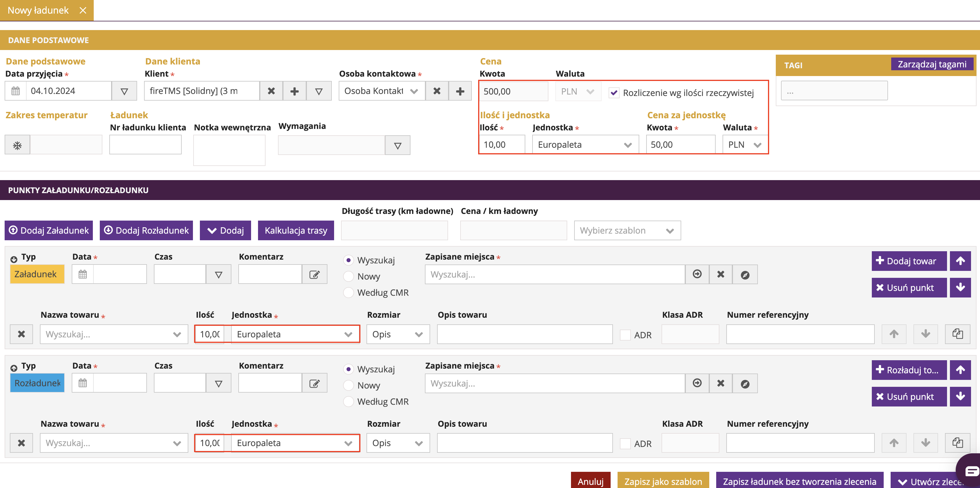Move the Rozładunek point up with the arrow
This screenshot has height=488, width=980.
pyautogui.click(x=960, y=370)
